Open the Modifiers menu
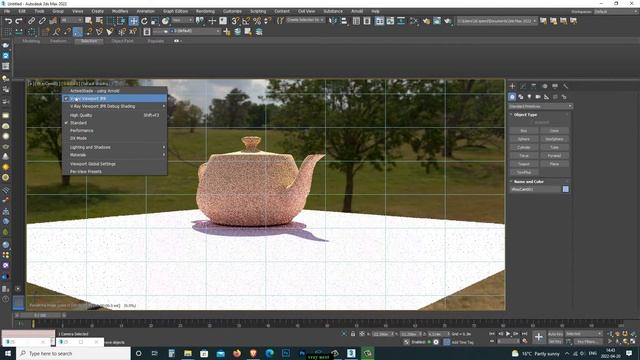Viewport: 640px width, 360px height. (x=120, y=11)
